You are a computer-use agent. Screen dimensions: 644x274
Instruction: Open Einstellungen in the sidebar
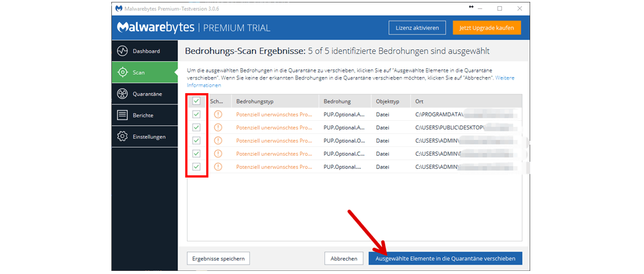coord(144,137)
